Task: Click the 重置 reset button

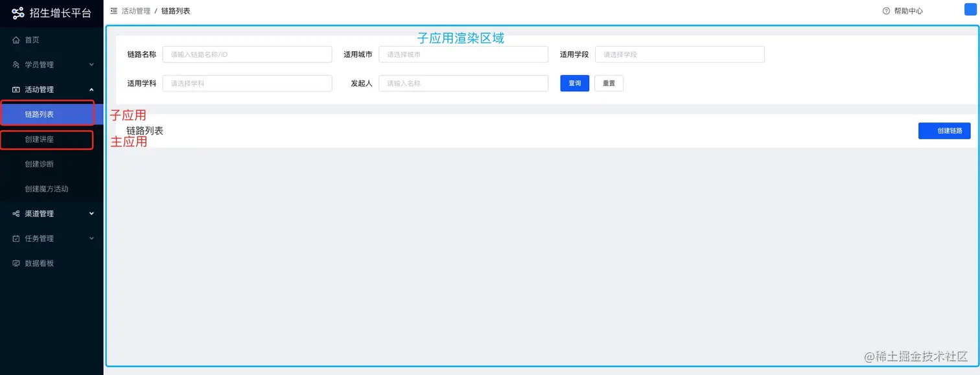Action: coord(609,83)
